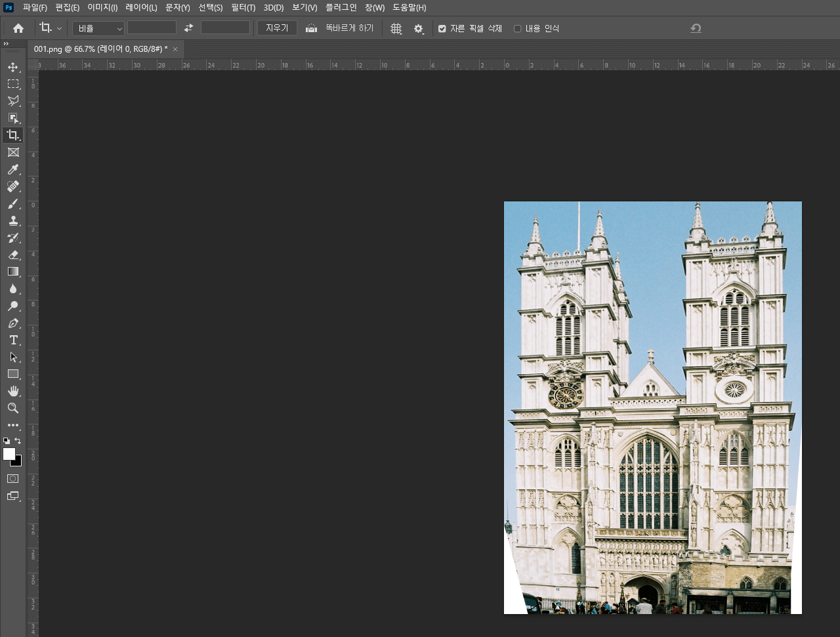Screen dimensions: 840x637
Task: Select the Crop tool in toolbar
Action: 13,135
